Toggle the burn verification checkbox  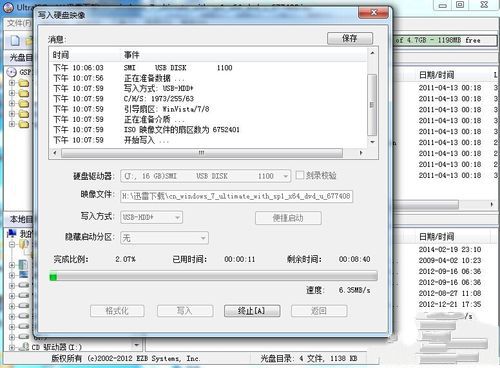coord(300,175)
